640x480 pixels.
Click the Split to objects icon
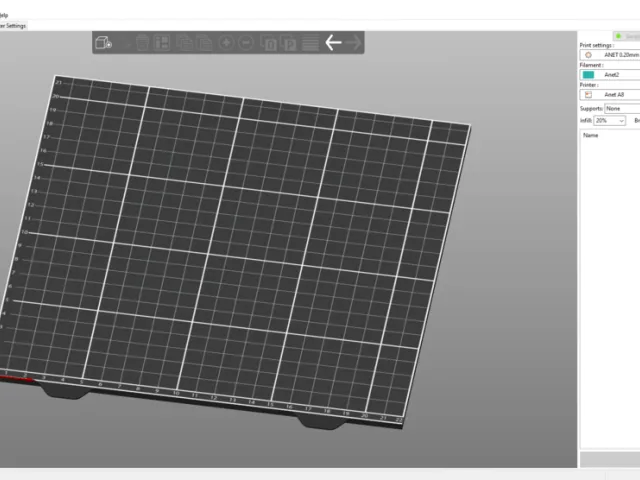[x=269, y=43]
